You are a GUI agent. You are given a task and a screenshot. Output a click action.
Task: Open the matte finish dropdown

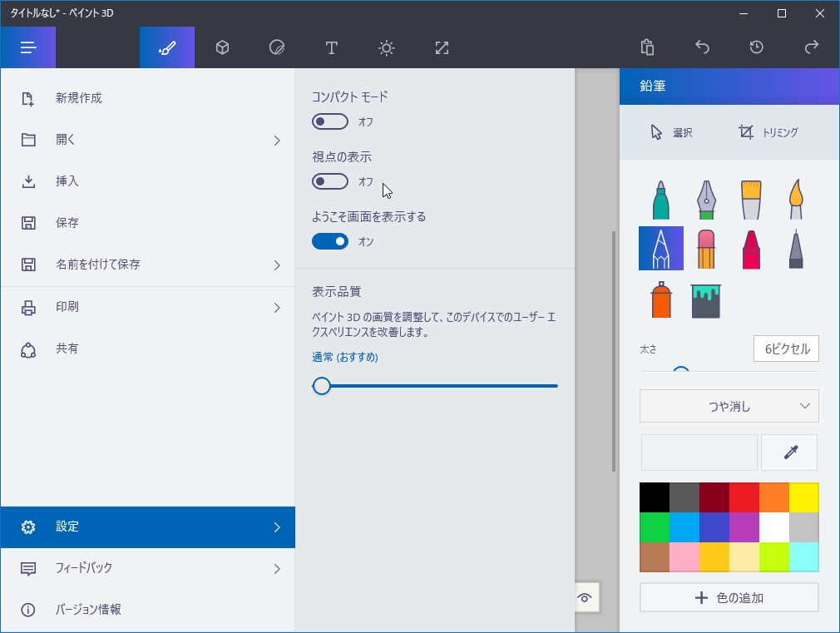point(729,406)
